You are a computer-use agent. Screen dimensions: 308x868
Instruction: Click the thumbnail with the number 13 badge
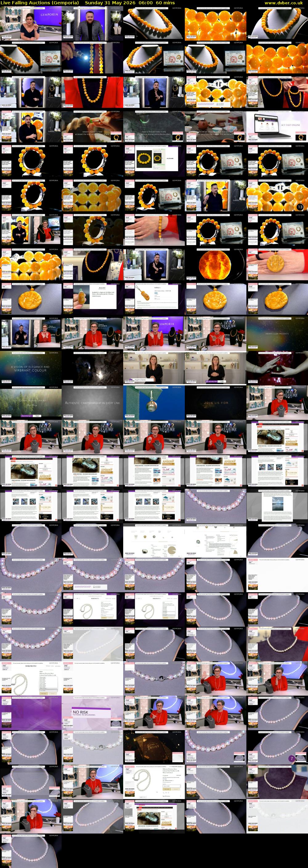click(277, 196)
